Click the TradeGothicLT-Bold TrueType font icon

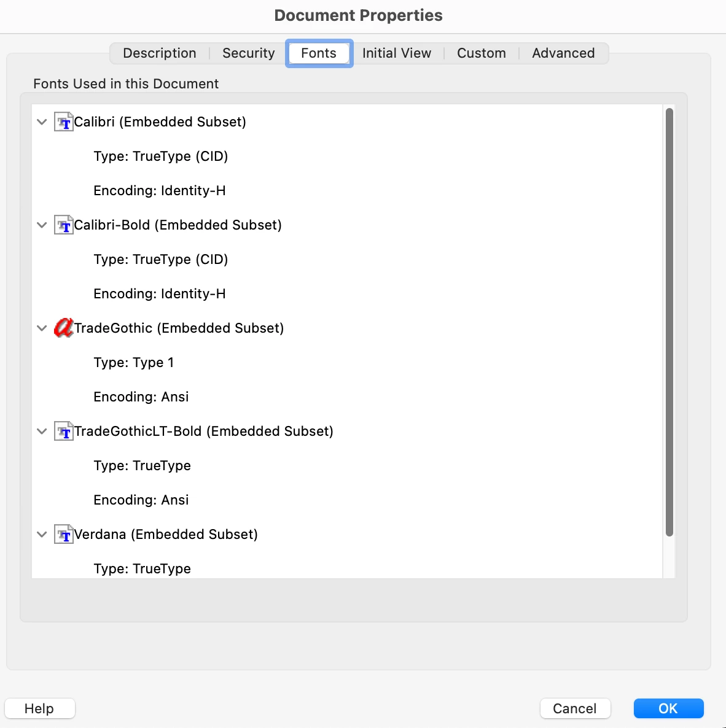(64, 431)
